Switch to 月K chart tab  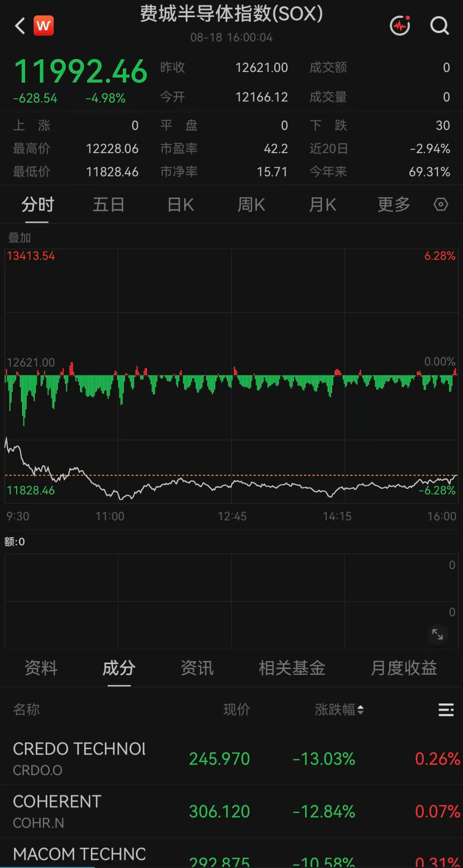(x=322, y=205)
